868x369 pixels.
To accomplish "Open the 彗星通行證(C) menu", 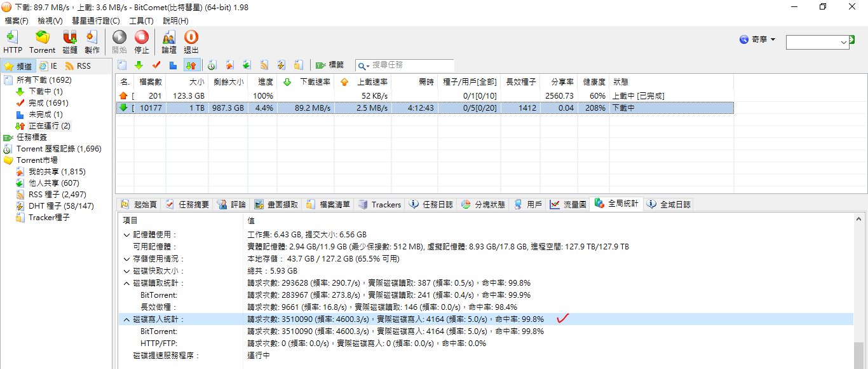I will [x=95, y=21].
